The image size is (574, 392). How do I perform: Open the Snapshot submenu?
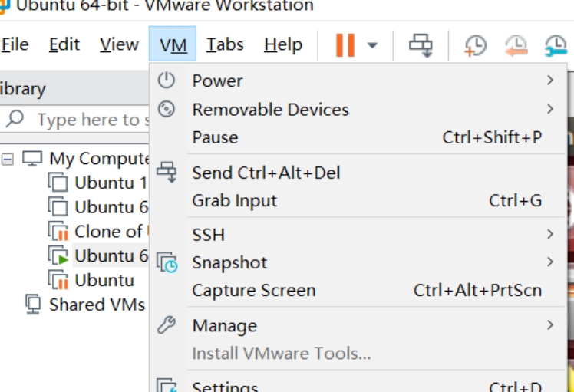[x=358, y=262]
